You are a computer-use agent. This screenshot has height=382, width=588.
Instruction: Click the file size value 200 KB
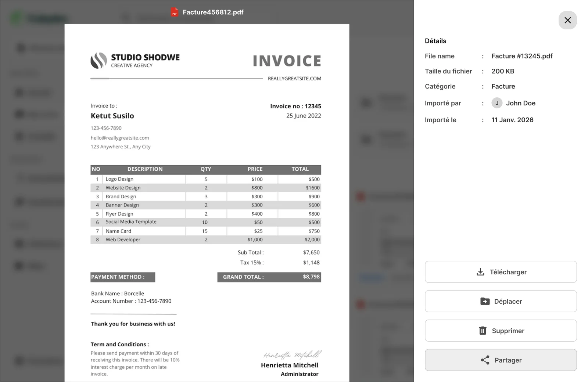pyautogui.click(x=503, y=71)
